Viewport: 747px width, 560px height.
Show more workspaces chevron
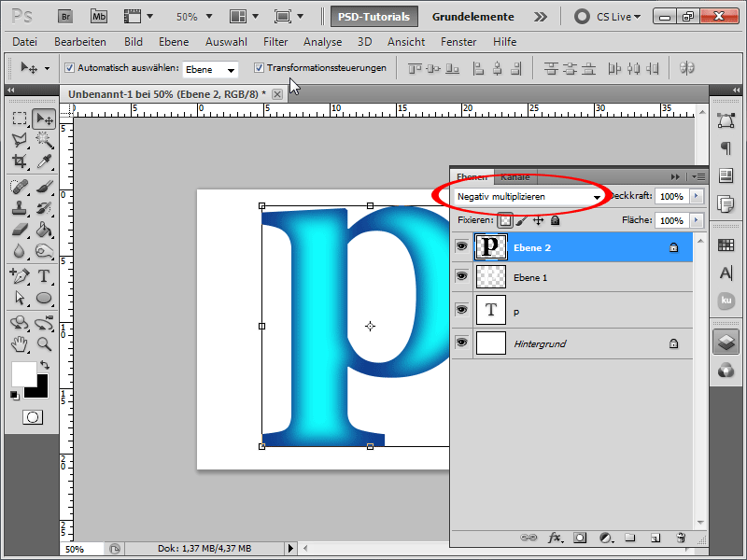(541, 17)
